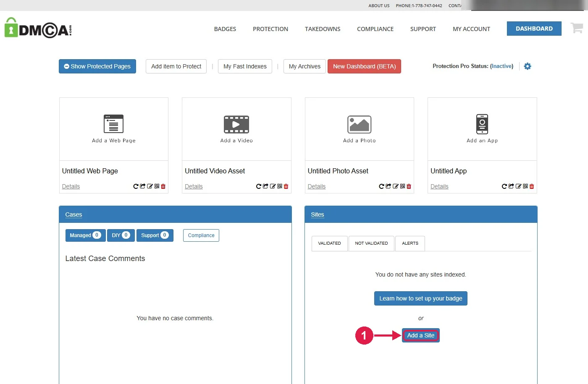Show QR code for Untitled Web Page
The width and height of the screenshot is (588, 384).
coord(157,186)
